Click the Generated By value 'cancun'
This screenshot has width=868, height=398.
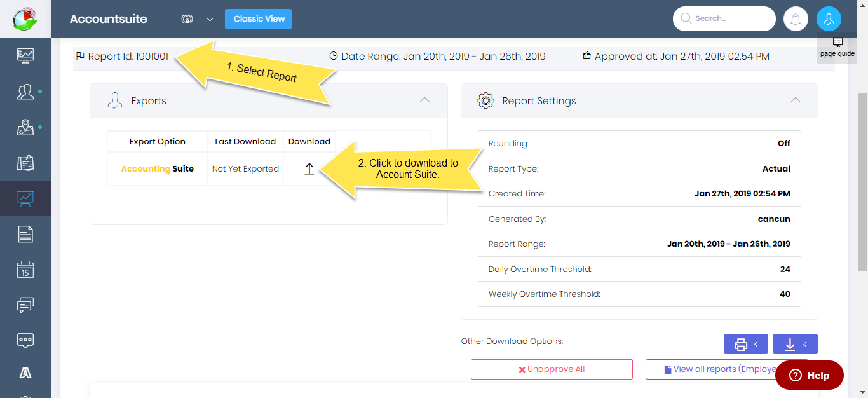[774, 219]
